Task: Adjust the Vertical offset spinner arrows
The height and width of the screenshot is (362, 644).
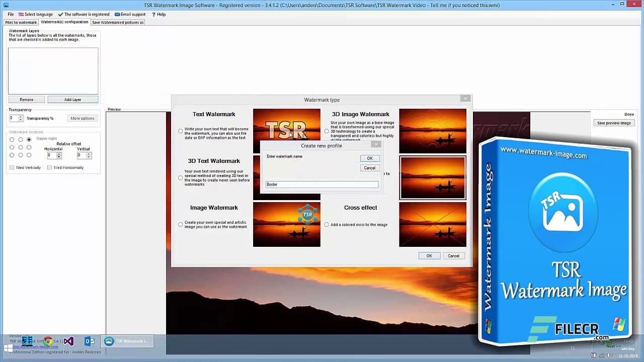Action: [89, 155]
